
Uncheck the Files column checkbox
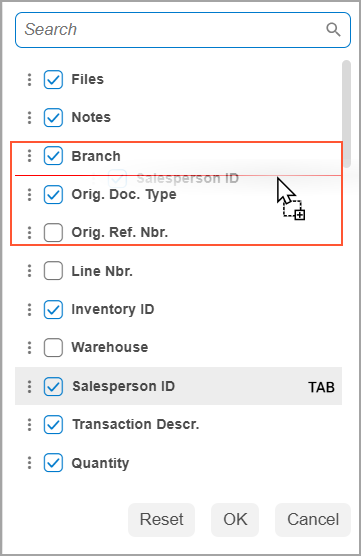(53, 79)
